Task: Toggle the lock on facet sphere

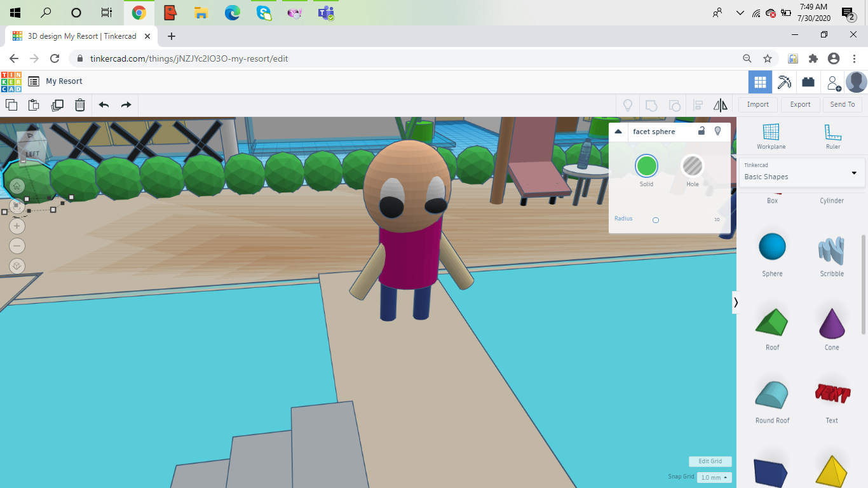Action: 702,131
